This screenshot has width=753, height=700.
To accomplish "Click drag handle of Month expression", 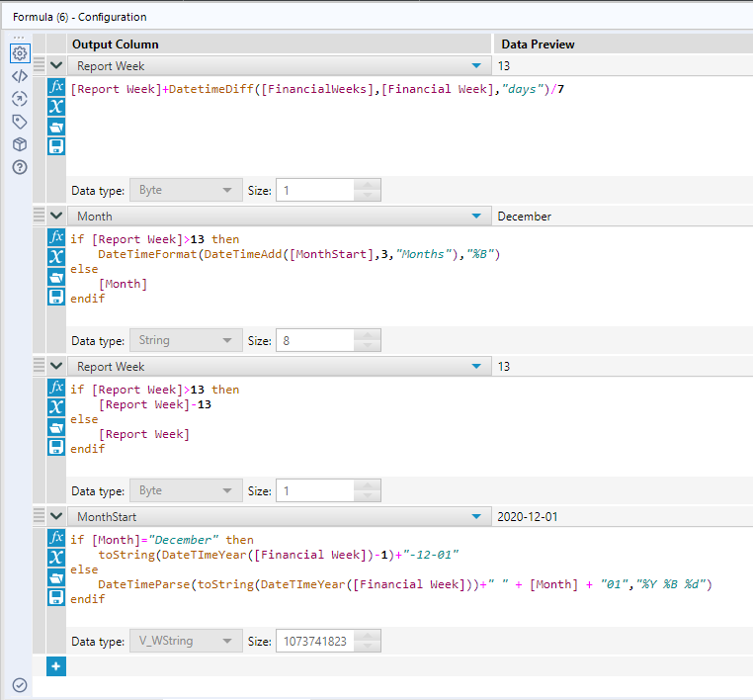I will click(39, 215).
